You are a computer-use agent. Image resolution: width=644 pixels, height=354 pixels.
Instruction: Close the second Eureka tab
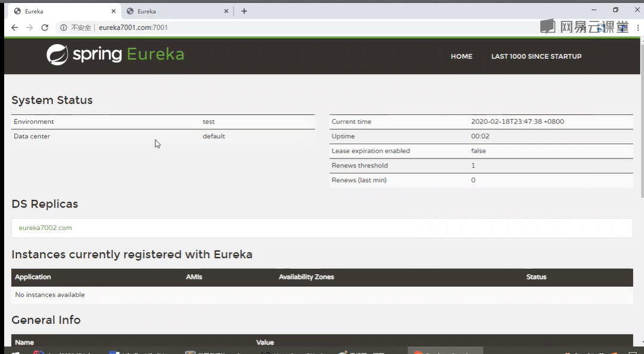tap(226, 11)
